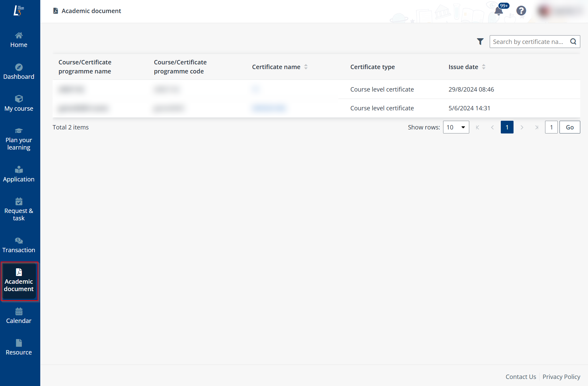Open the Contact Us link
The width and height of the screenshot is (588, 386).
(x=521, y=377)
